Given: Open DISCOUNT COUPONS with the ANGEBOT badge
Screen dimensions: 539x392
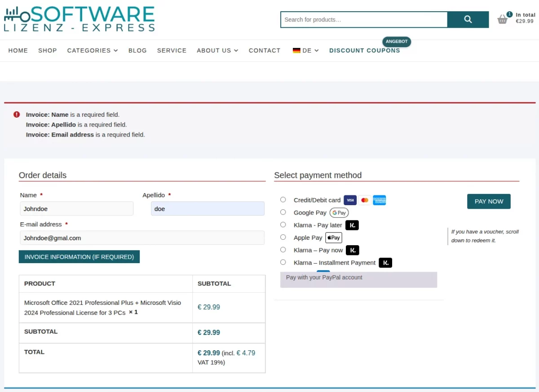Looking at the screenshot, I should (364, 50).
